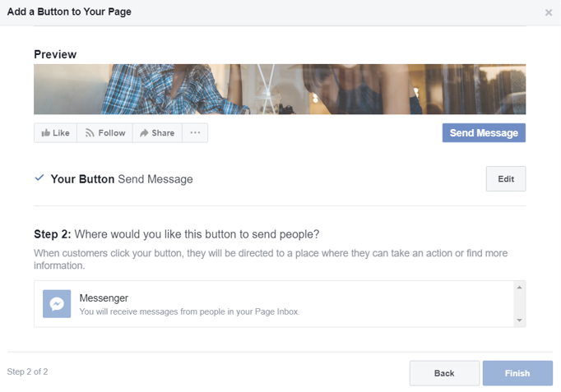
Task: Click the blue checkmark beside Your Button
Action: (x=39, y=178)
